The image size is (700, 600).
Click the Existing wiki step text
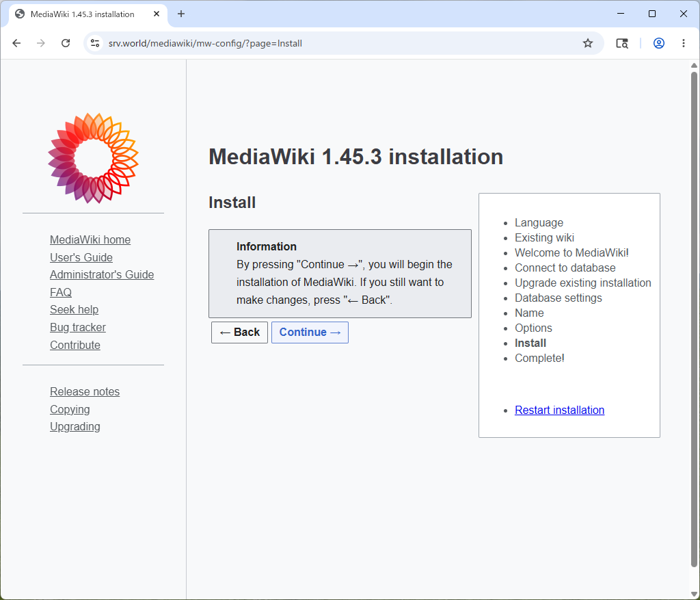[x=544, y=237]
